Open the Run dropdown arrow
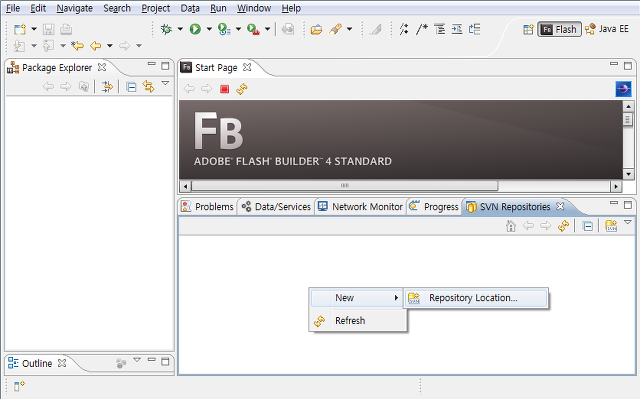This screenshot has height=399, width=640. (x=209, y=29)
